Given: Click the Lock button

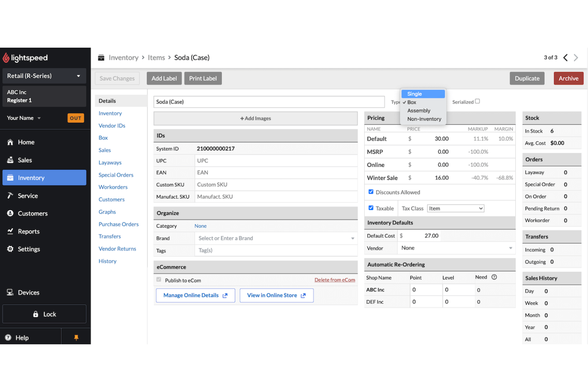Looking at the screenshot, I should (x=44, y=314).
